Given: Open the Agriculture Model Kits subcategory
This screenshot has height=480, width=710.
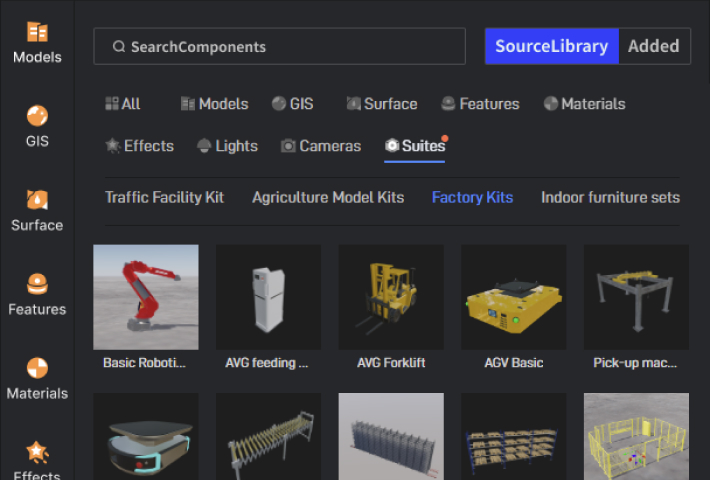Looking at the screenshot, I should tap(328, 197).
